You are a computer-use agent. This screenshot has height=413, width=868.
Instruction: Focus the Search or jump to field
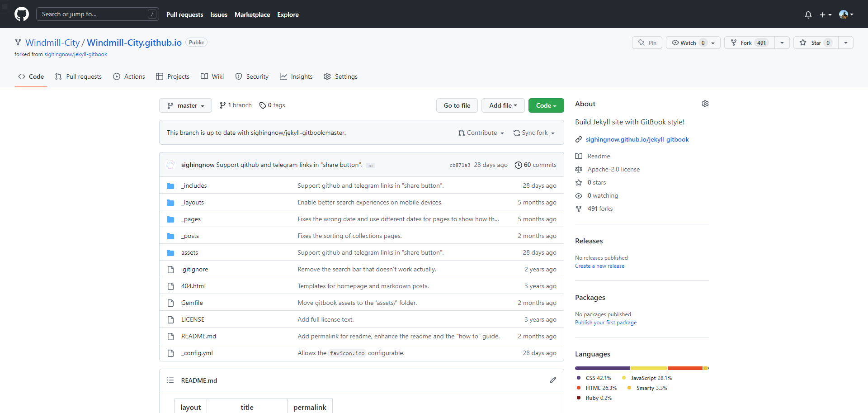click(x=97, y=14)
